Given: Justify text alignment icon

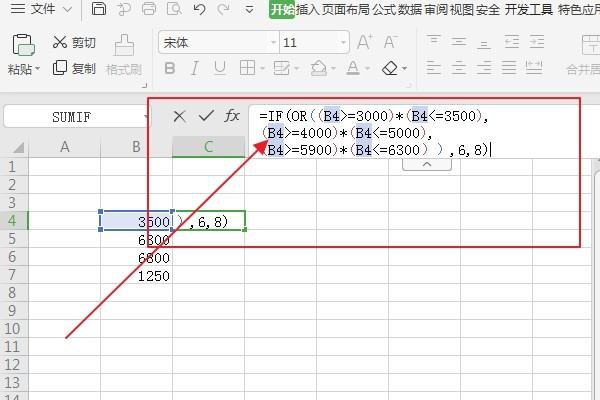Looking at the screenshot, I should (x=509, y=68).
